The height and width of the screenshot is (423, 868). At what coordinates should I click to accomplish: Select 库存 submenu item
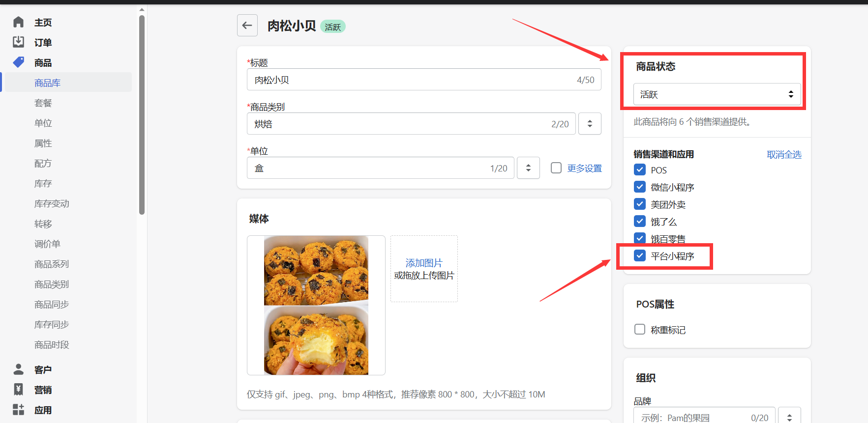coord(43,184)
